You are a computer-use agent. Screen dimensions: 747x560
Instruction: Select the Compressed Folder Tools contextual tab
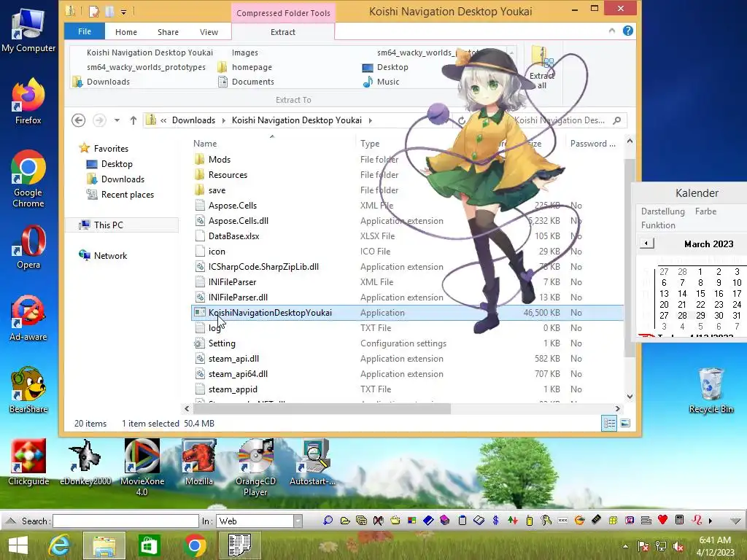283,13
